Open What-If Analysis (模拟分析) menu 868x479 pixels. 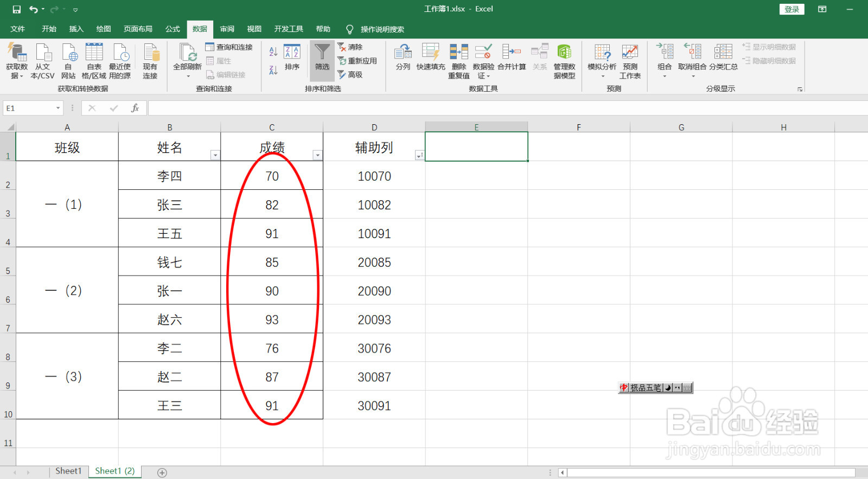pyautogui.click(x=602, y=61)
